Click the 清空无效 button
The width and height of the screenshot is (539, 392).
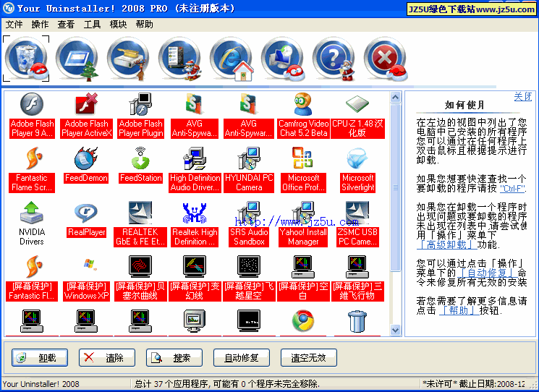click(309, 357)
